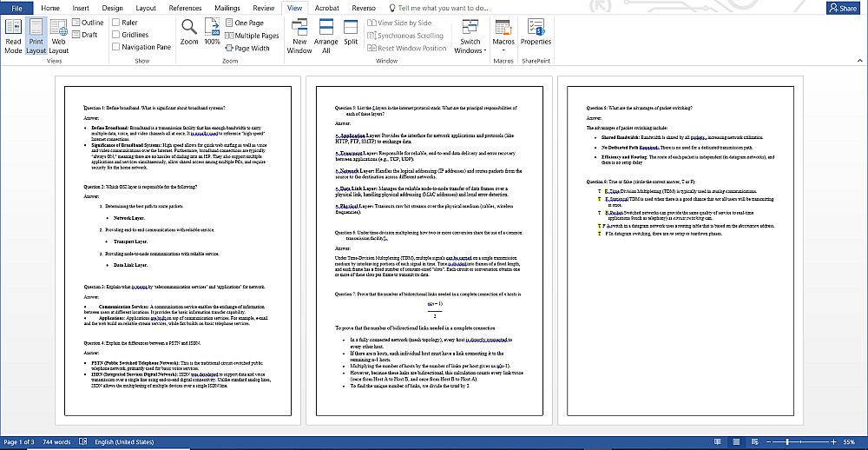Switch to the Layout tab

[146, 8]
